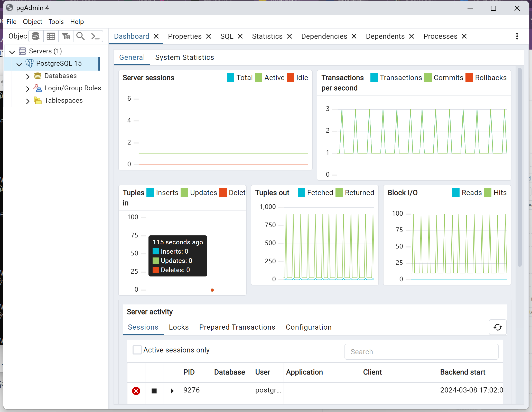Open the Tools menu
This screenshot has height=412, width=532.
point(56,22)
